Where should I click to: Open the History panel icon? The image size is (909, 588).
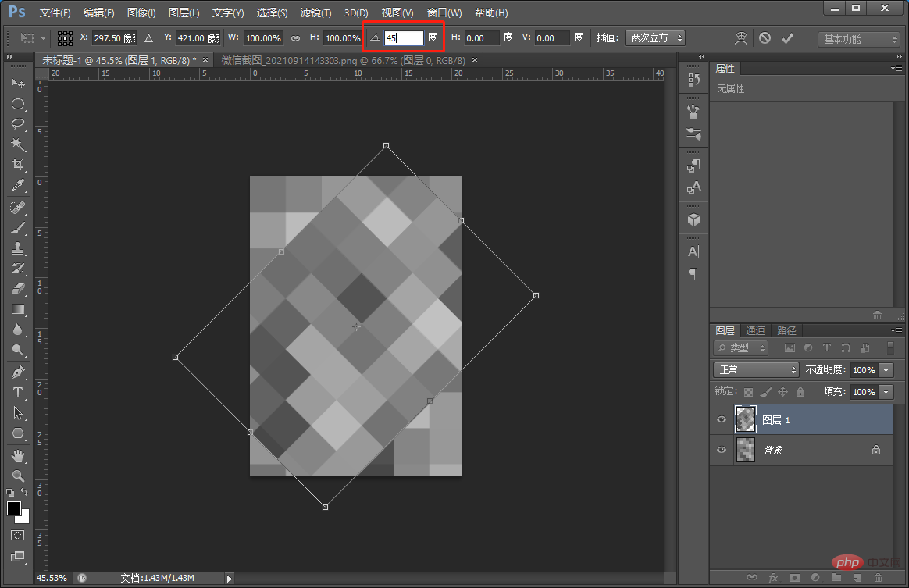693,80
